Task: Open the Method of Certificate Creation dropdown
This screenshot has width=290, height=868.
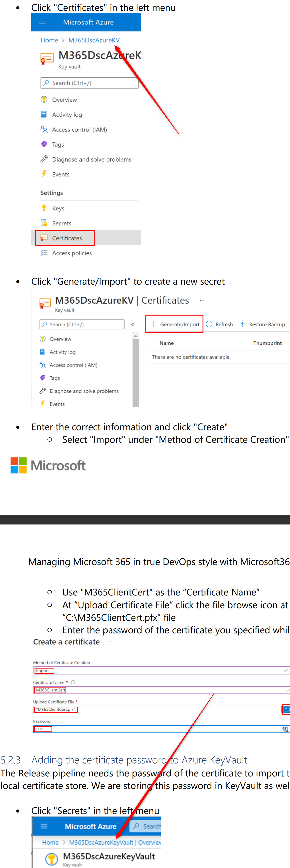Action: (161, 671)
